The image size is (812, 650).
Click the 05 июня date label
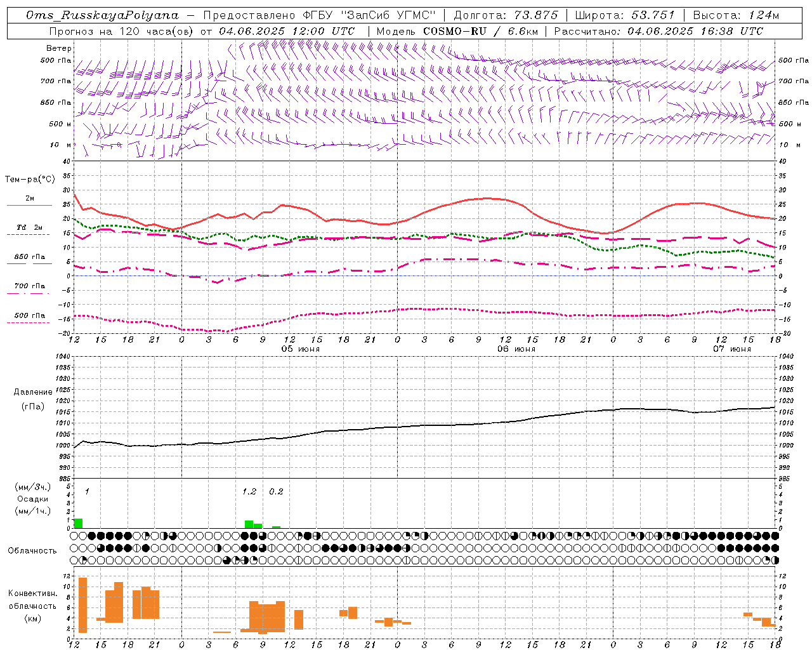coord(301,349)
